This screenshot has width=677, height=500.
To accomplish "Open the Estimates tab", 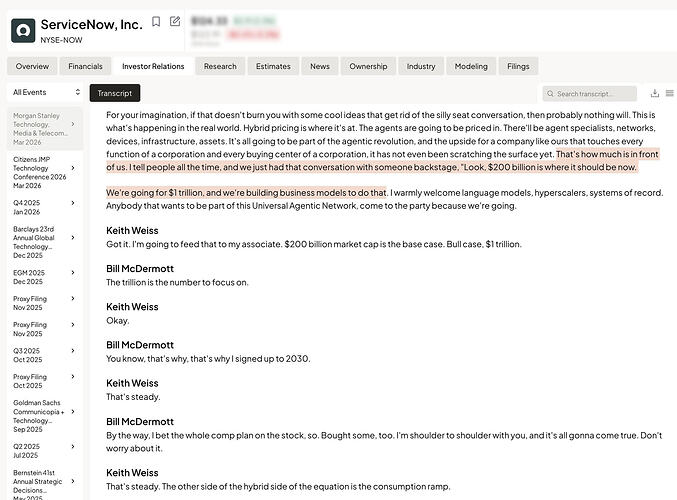I will (x=273, y=66).
